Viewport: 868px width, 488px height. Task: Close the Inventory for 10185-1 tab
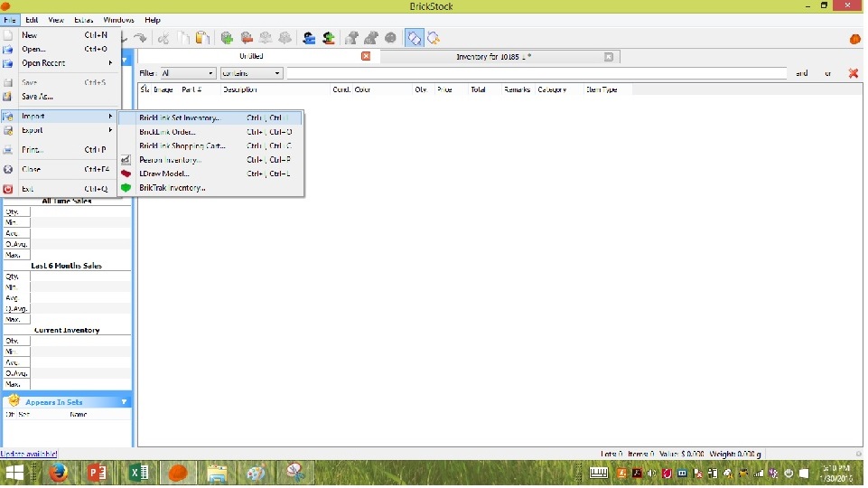609,57
